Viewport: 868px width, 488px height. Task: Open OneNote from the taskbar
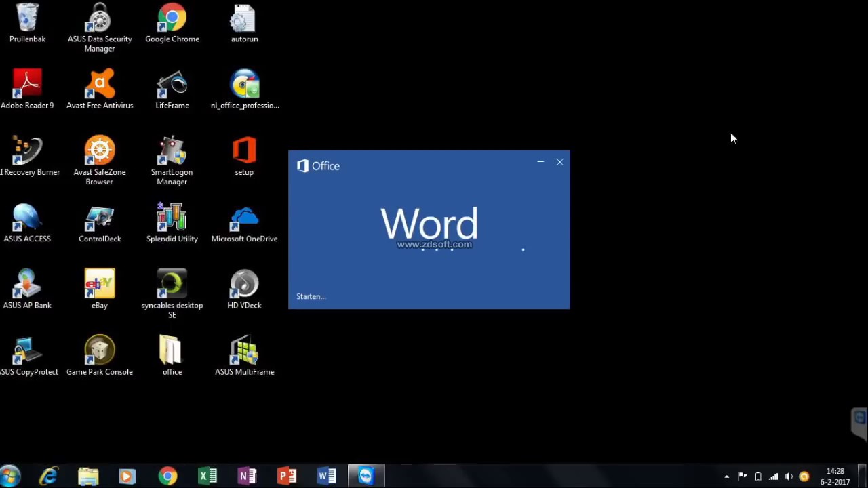pyautogui.click(x=248, y=476)
